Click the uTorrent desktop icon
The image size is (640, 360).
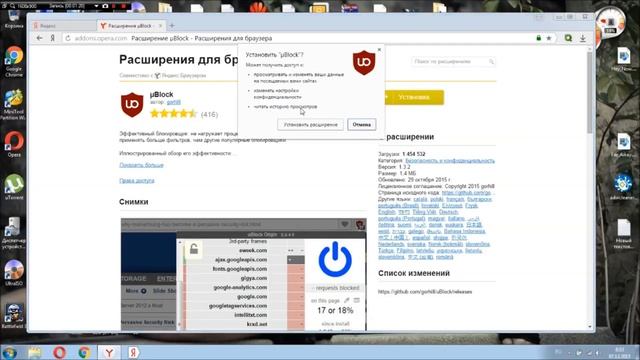[14, 187]
